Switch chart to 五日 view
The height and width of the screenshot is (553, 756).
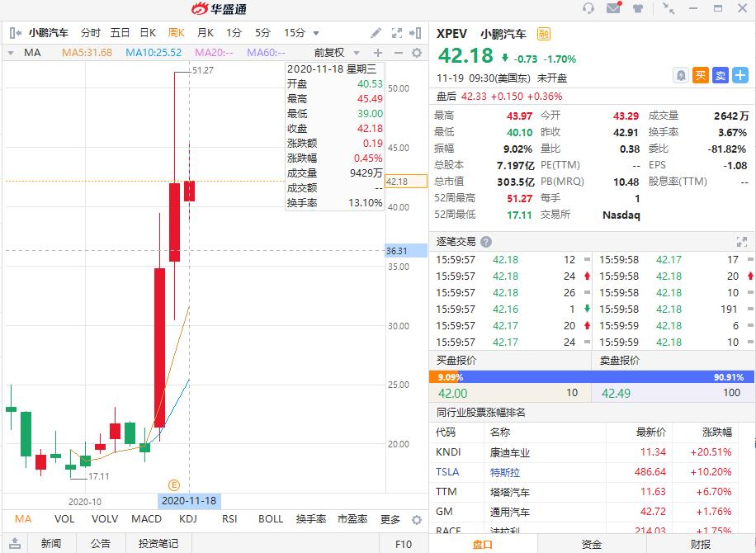point(120,33)
